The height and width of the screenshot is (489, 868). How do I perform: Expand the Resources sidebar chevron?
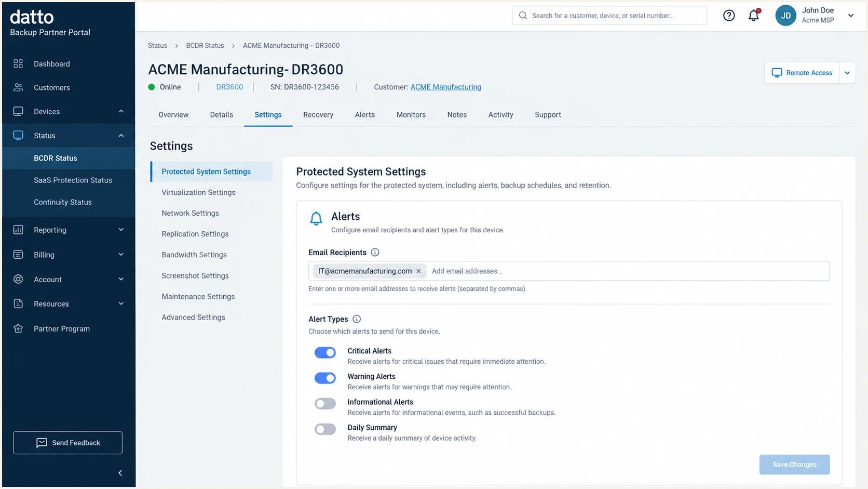[121, 303]
